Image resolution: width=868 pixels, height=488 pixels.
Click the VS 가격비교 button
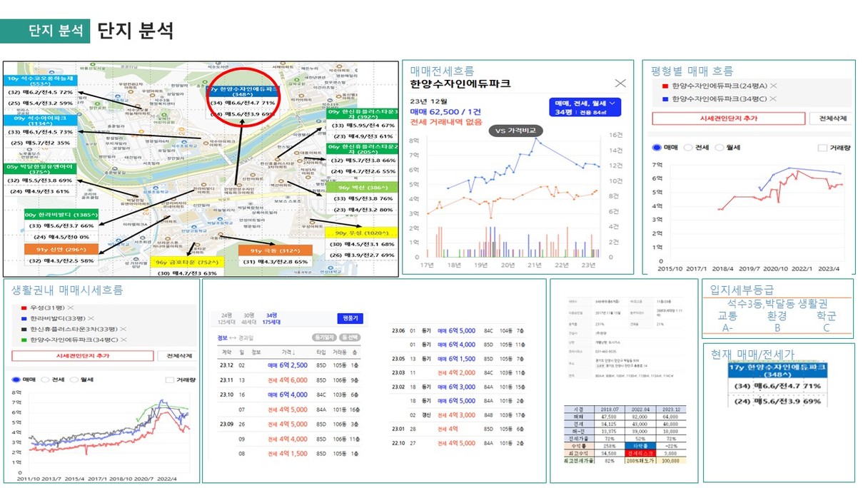click(x=516, y=131)
